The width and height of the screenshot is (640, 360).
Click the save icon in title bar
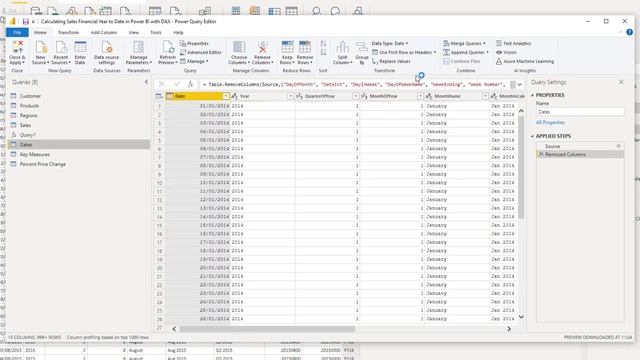(26, 22)
